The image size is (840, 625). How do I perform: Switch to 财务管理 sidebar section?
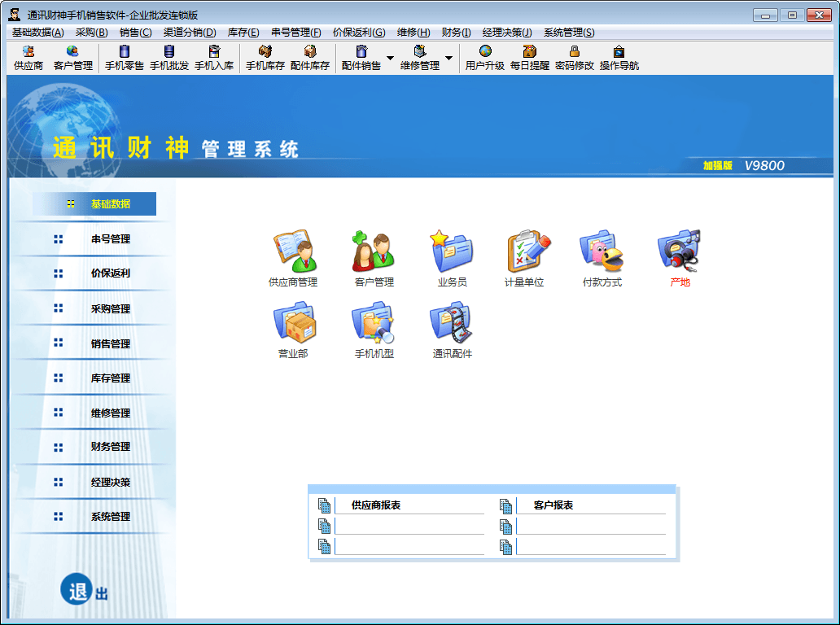tap(110, 447)
